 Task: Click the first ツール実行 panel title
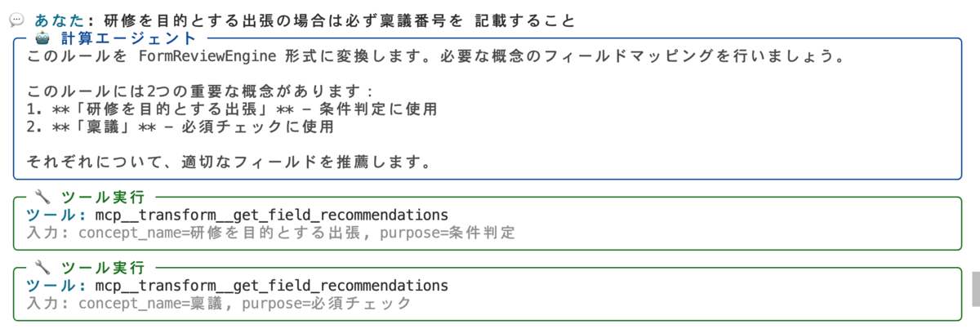pyautogui.click(x=103, y=198)
